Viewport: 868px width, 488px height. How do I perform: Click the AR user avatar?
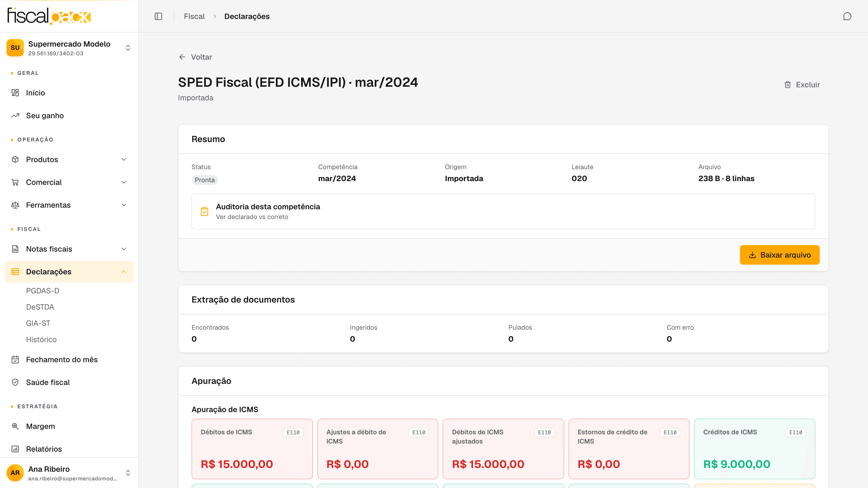click(15, 473)
